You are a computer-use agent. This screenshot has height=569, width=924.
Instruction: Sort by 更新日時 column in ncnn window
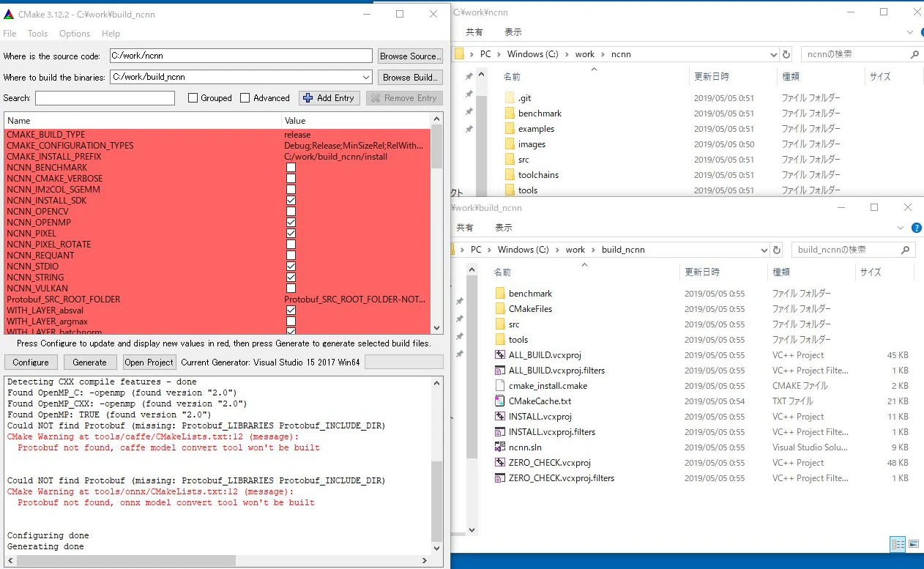(x=712, y=76)
